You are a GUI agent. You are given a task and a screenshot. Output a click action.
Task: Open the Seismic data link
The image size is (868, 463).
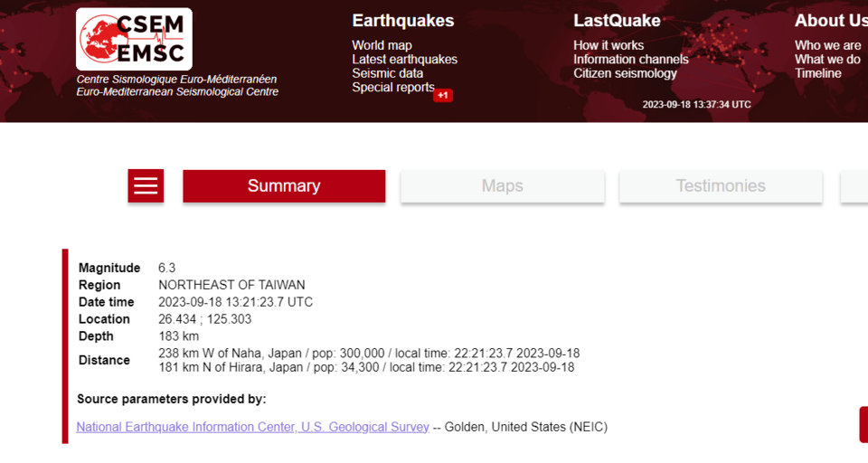pos(388,73)
